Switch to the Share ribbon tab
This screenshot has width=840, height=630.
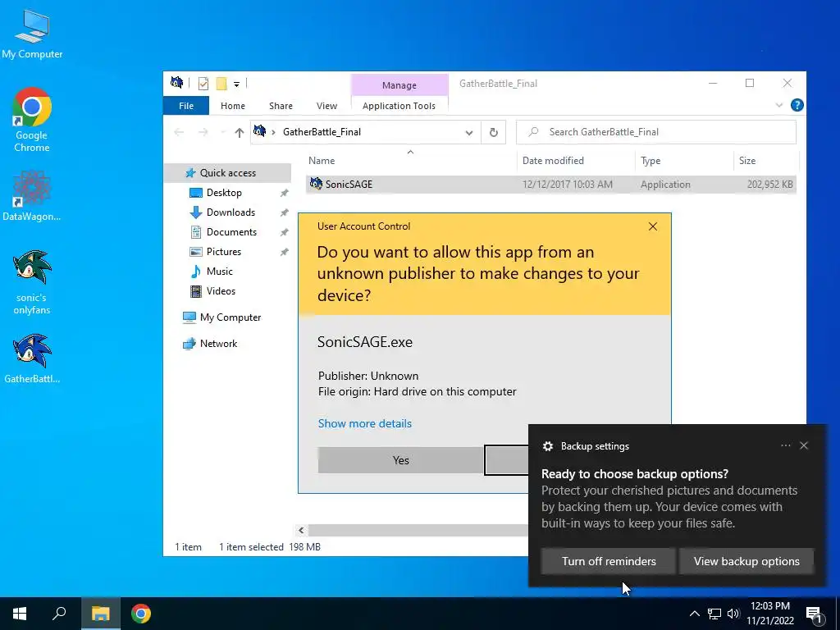(281, 106)
